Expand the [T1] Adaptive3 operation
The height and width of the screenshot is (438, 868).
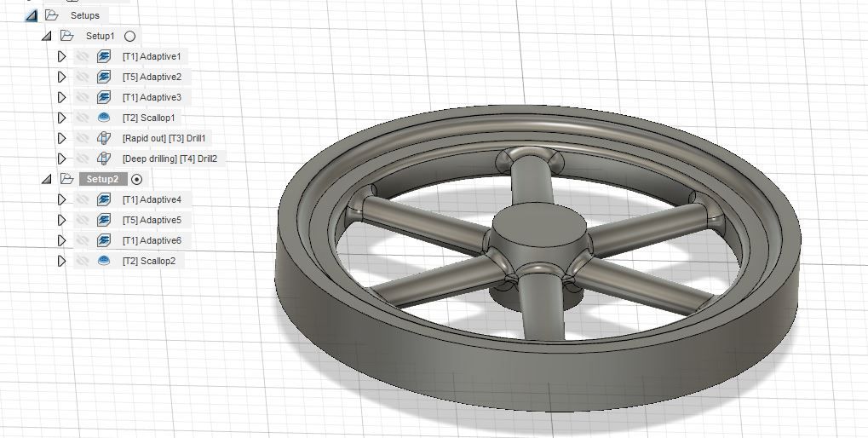click(x=61, y=97)
